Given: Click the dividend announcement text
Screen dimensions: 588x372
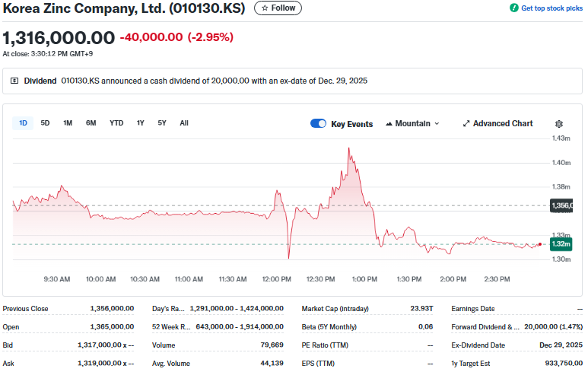Looking at the screenshot, I should [214, 81].
